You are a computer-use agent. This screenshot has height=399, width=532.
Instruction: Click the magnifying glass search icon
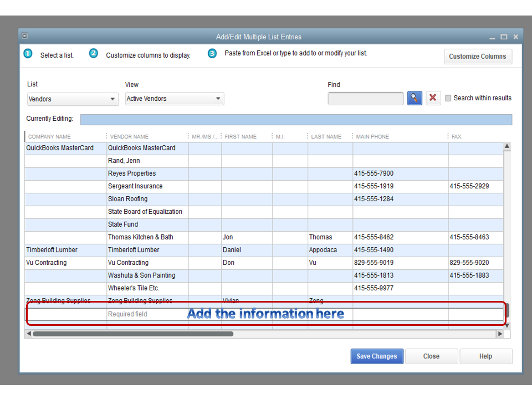point(415,98)
